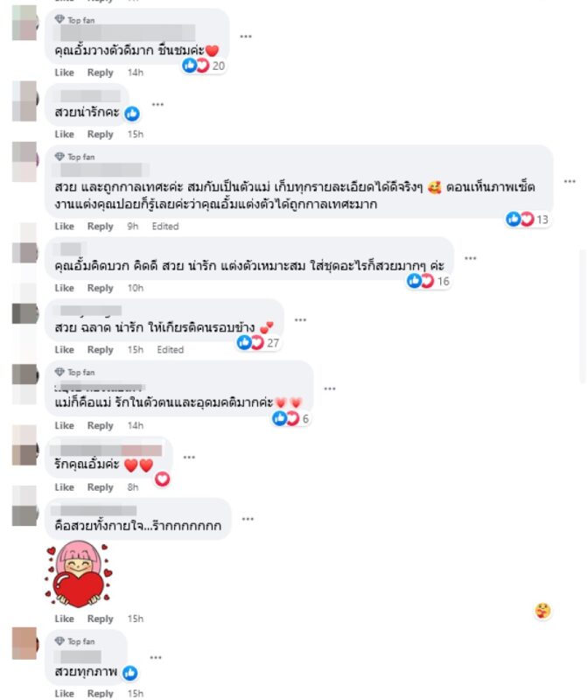588x700 pixels.
Task: Open reactions showing 20 on first comment
Action: pos(204,66)
